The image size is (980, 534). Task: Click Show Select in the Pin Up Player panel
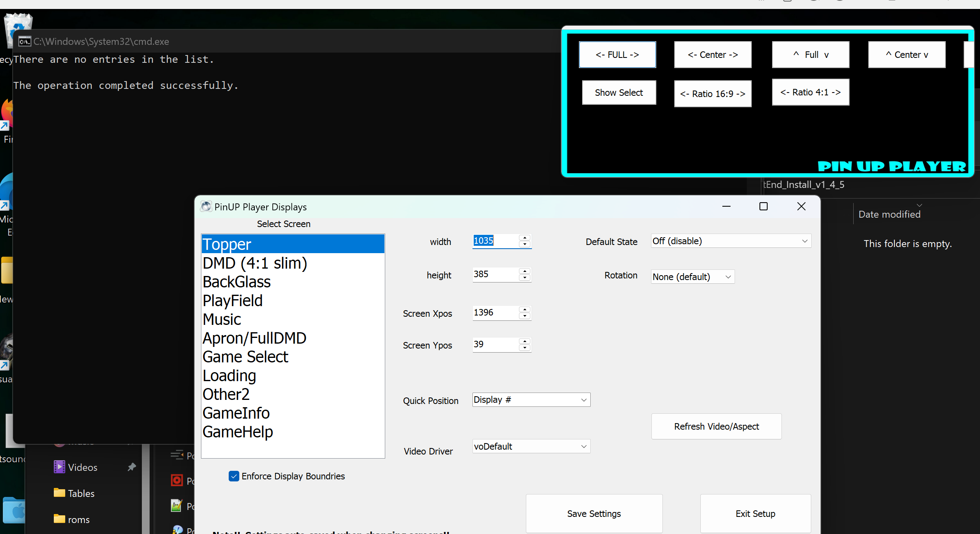pyautogui.click(x=618, y=93)
